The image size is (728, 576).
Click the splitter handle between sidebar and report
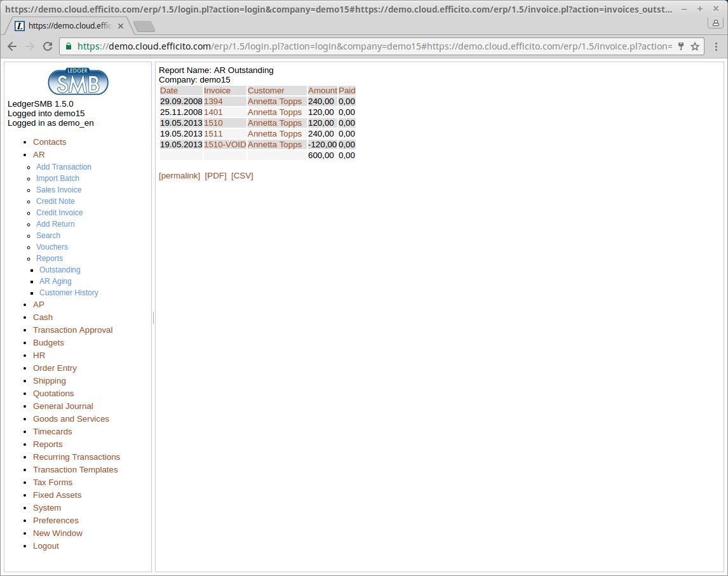(153, 318)
